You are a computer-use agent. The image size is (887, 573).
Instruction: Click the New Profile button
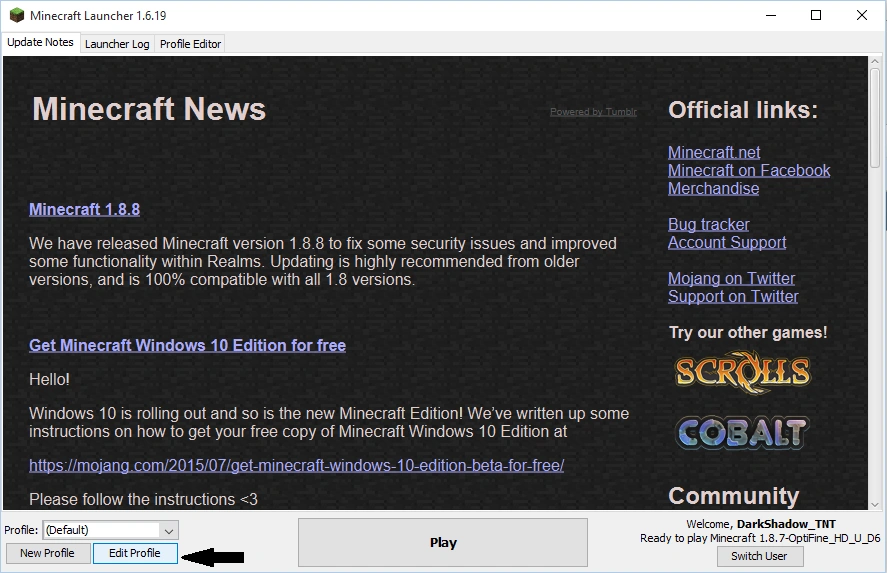(48, 553)
